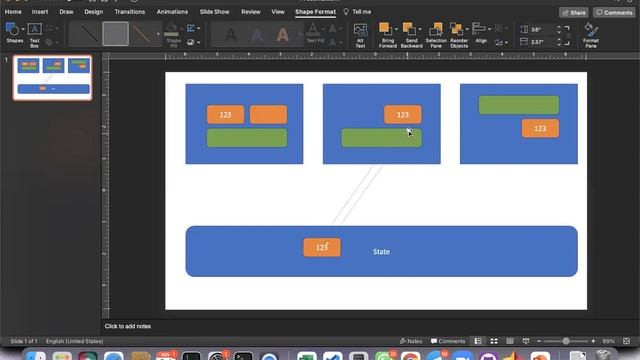Select the orange line shape style
640x360 pixels.
pos(142,34)
